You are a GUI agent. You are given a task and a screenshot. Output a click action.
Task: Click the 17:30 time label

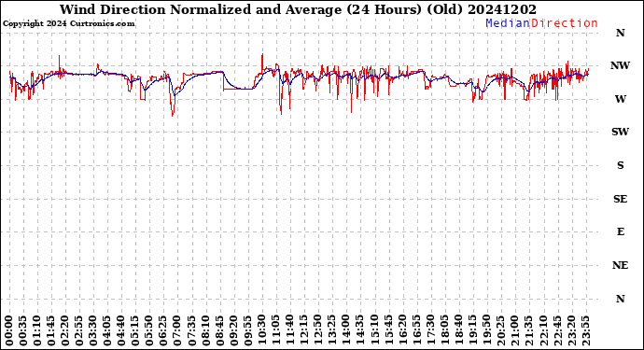coord(430,331)
